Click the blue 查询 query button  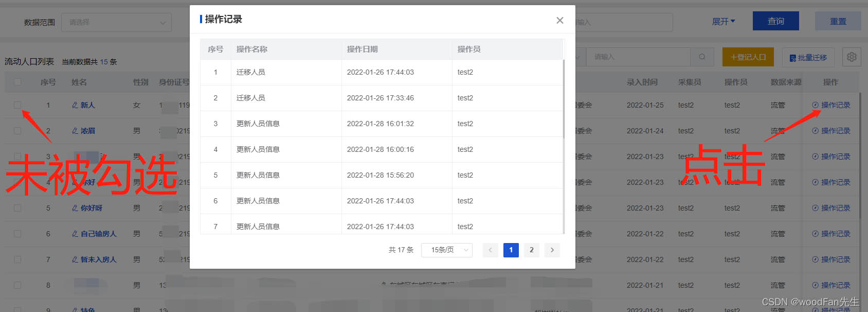775,21
